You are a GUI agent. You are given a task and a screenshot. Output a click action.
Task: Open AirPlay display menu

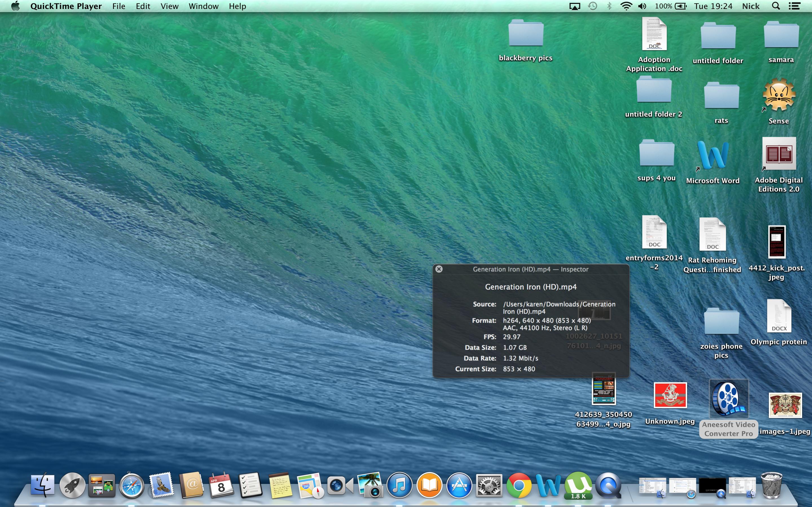pyautogui.click(x=575, y=6)
